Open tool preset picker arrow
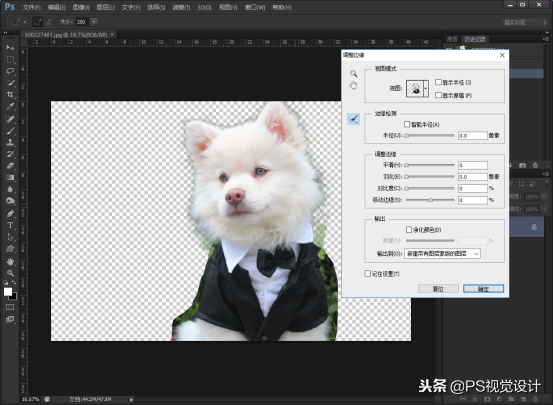 [x=25, y=22]
